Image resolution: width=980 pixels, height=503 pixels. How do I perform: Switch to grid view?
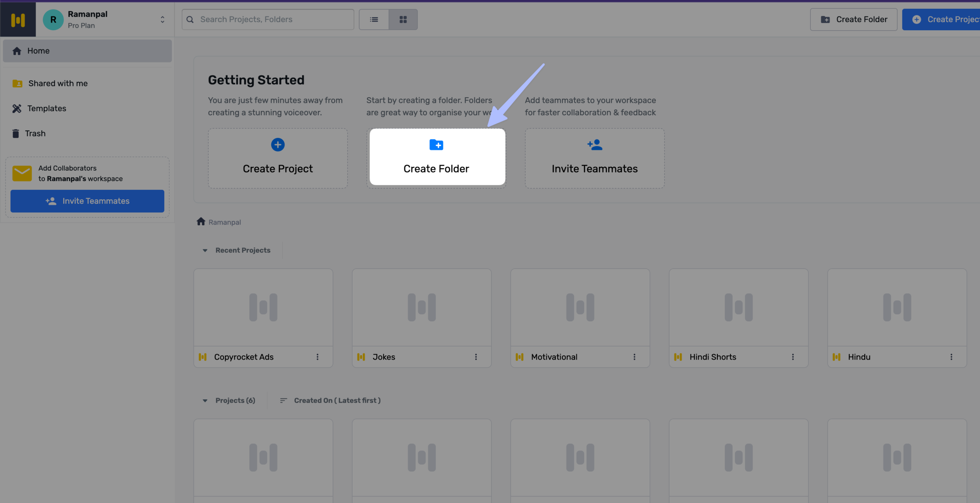403,20
